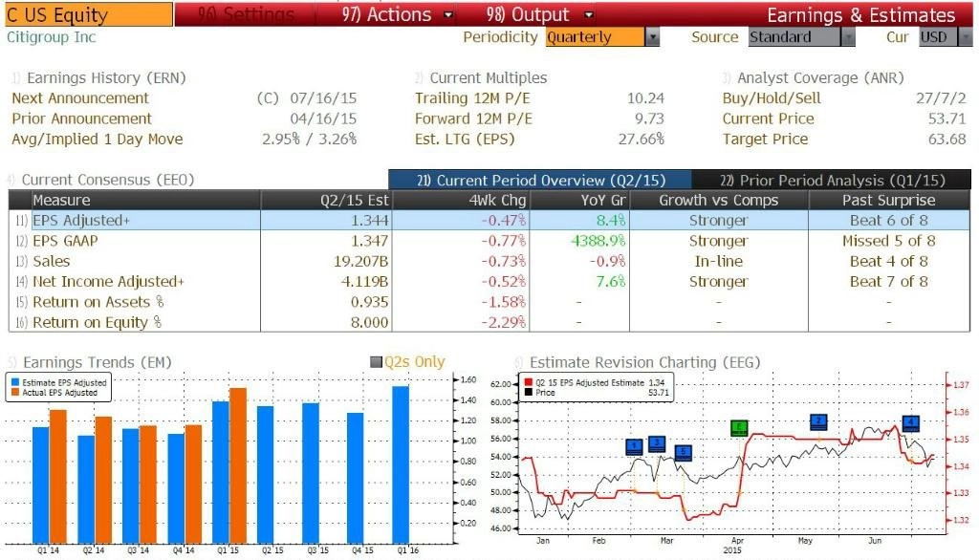Toggle the Q2s Only checkbox
Viewport: 979px width, 560px height.
[376, 362]
